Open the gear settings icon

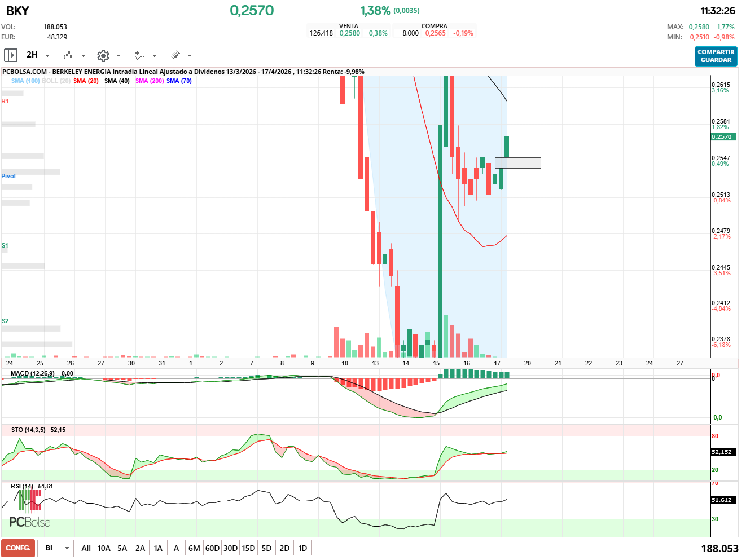[x=103, y=55]
